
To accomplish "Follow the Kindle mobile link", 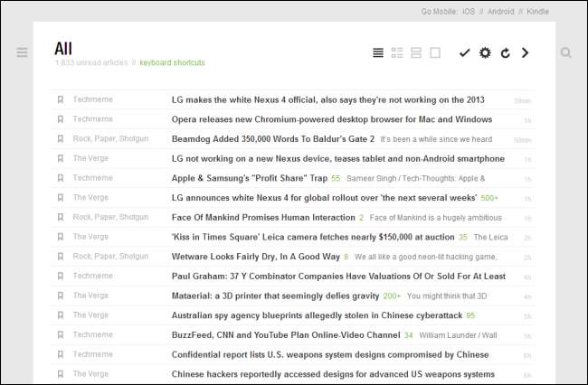I will point(537,12).
